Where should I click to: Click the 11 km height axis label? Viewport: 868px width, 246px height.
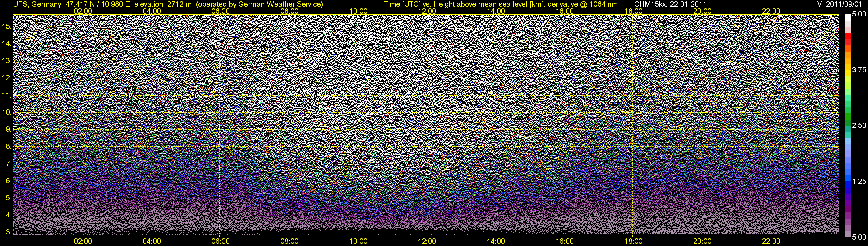pyautogui.click(x=7, y=95)
